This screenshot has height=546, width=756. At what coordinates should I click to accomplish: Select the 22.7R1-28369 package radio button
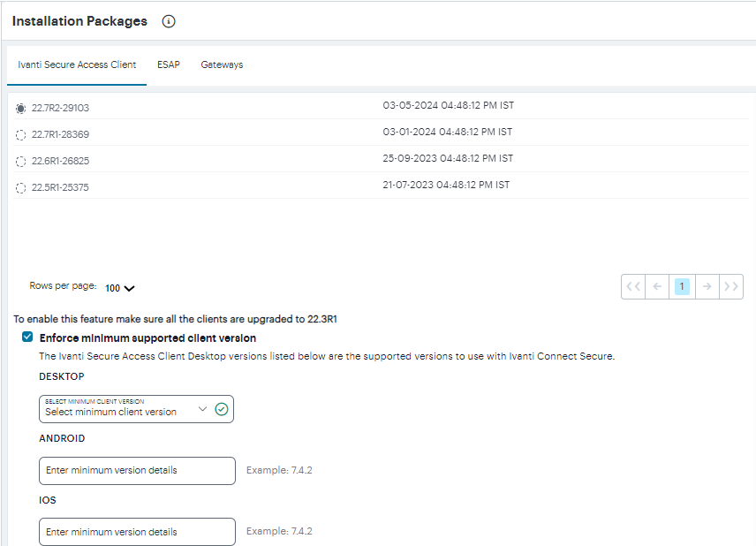20,135
